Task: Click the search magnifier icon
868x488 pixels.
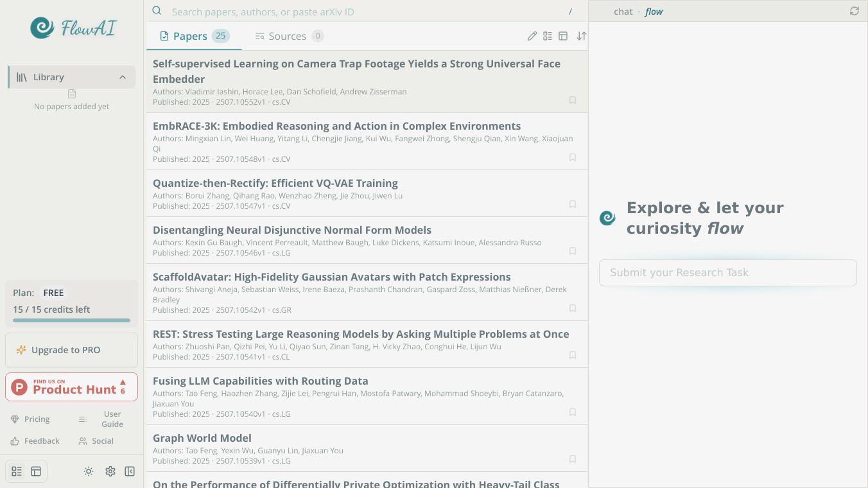Action: [x=157, y=11]
